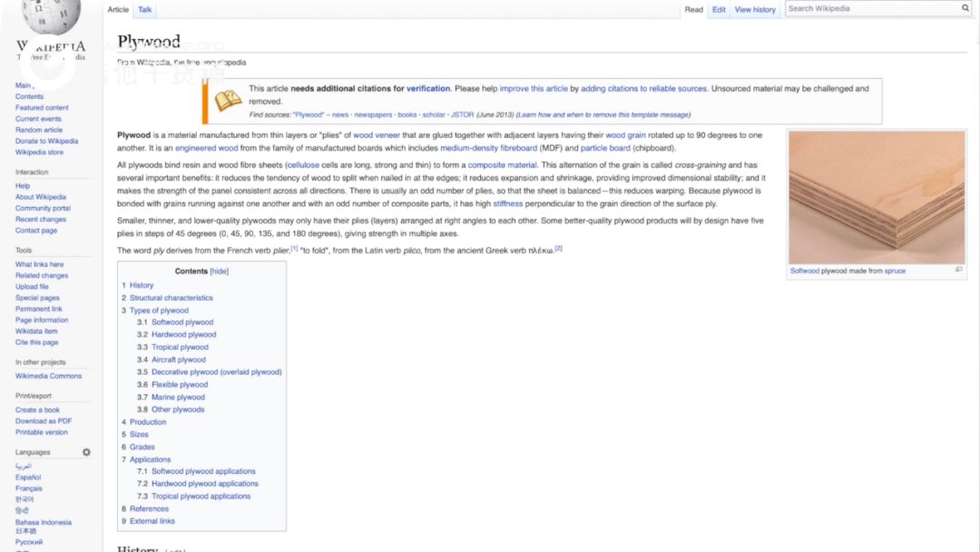This screenshot has width=980, height=552.
Task: Select the Read tab
Action: coord(694,9)
